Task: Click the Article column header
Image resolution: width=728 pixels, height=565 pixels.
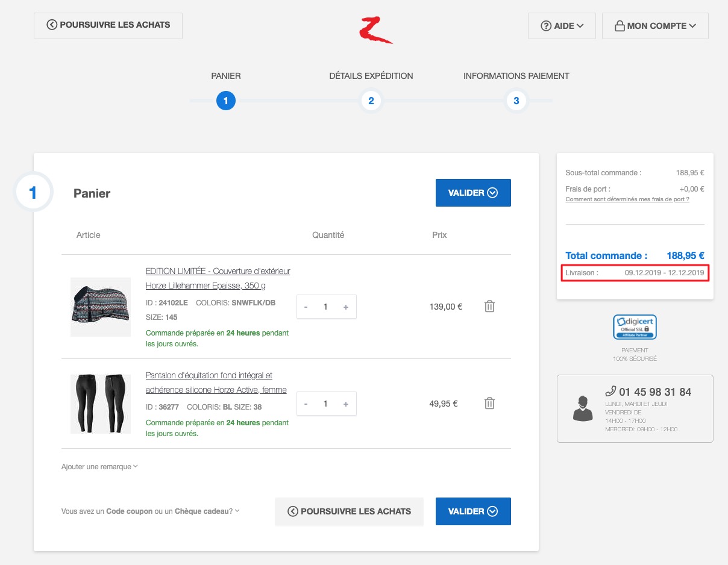Action: point(89,235)
